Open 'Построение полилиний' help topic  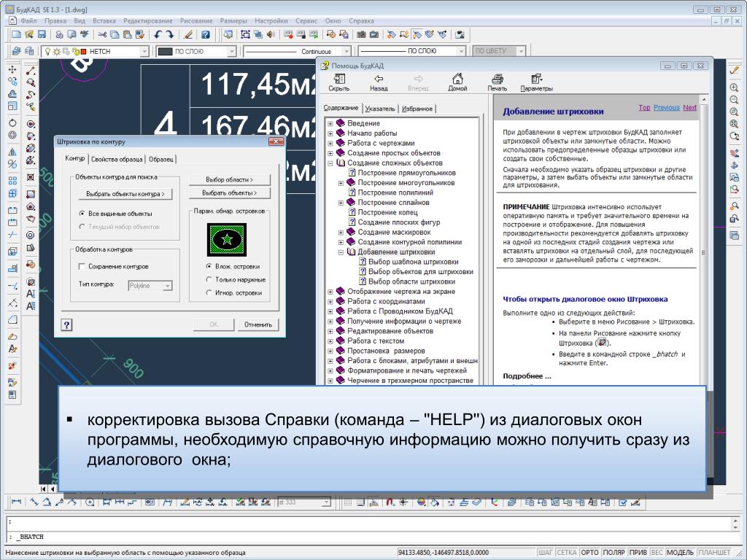[395, 192]
